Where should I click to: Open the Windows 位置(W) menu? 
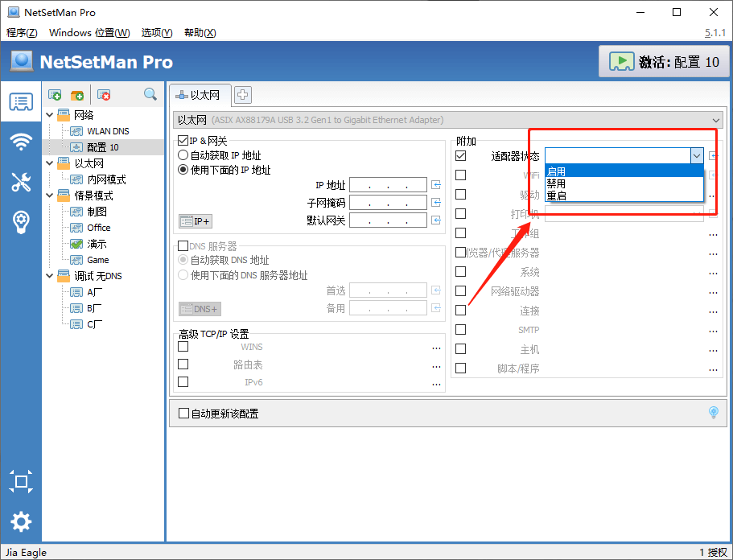89,33
